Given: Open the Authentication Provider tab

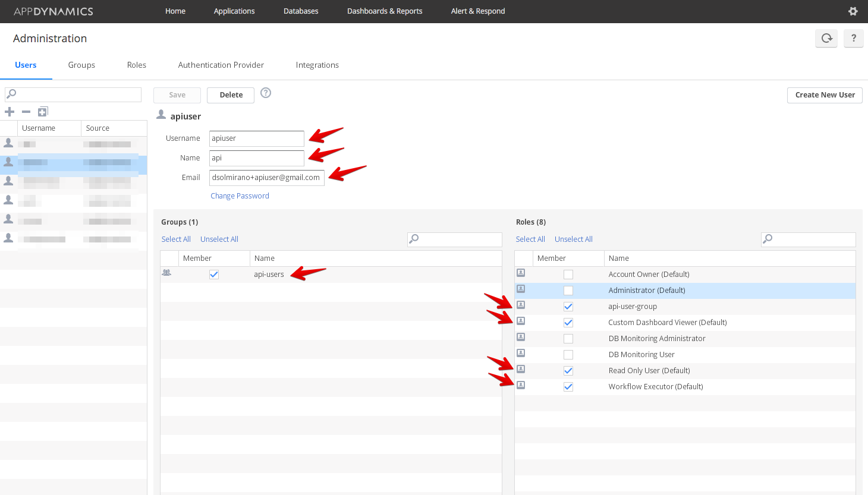Looking at the screenshot, I should 221,65.
